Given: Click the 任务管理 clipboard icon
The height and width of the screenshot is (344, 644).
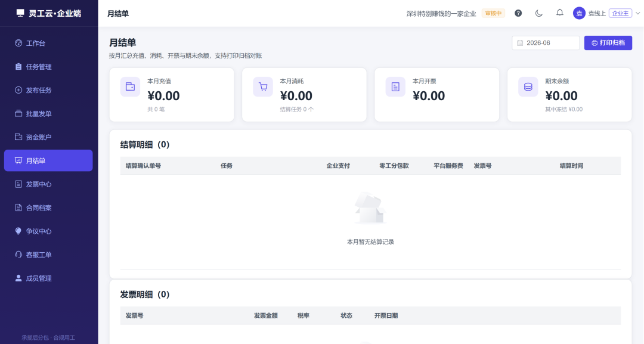Looking at the screenshot, I should click(18, 67).
